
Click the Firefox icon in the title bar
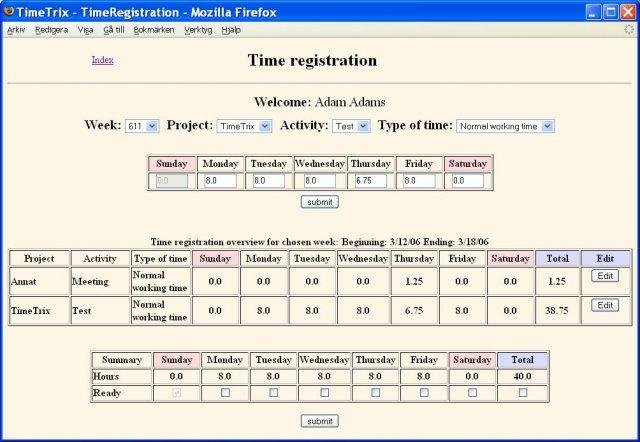[x=9, y=11]
